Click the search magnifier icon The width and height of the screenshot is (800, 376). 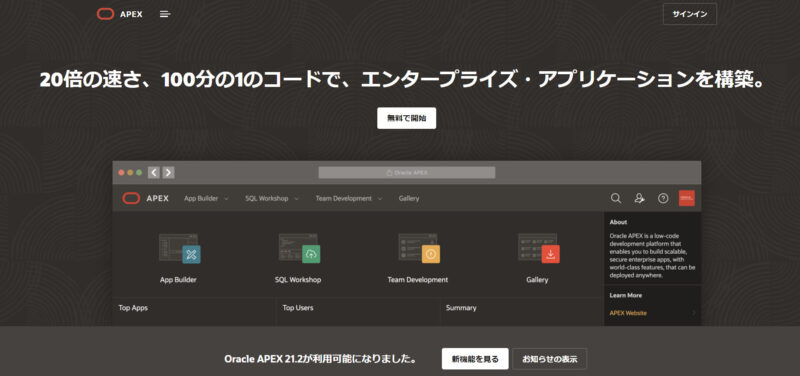pos(616,198)
